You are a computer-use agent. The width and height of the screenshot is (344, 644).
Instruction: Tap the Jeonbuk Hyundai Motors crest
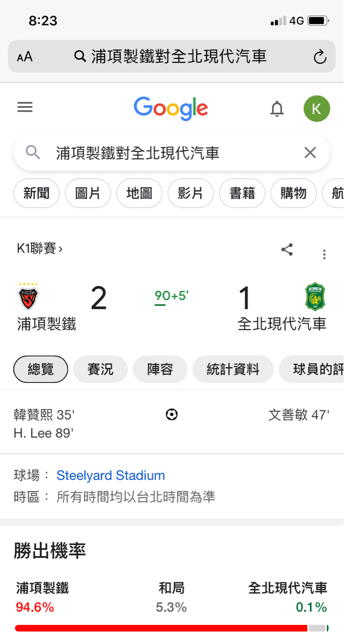[x=315, y=297]
